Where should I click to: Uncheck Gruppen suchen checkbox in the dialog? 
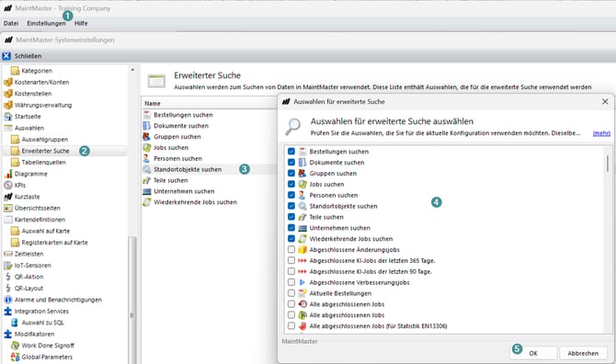(291, 173)
